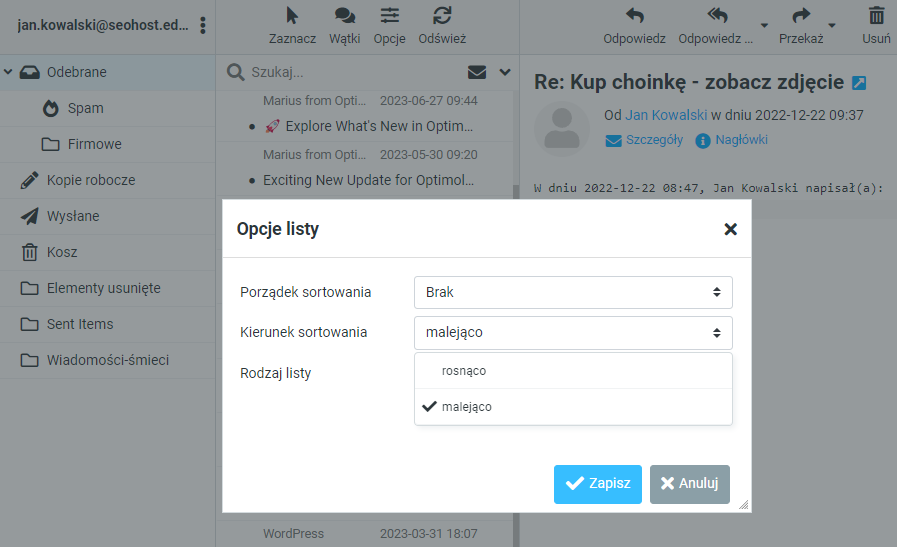
Task: Click the Opcje sliders icon
Action: (389, 16)
